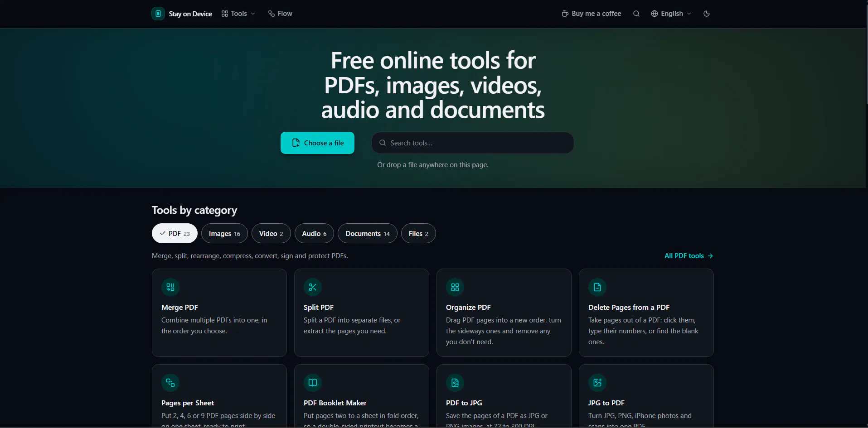Click the Organize PDF grid icon
868x428 pixels.
point(455,287)
